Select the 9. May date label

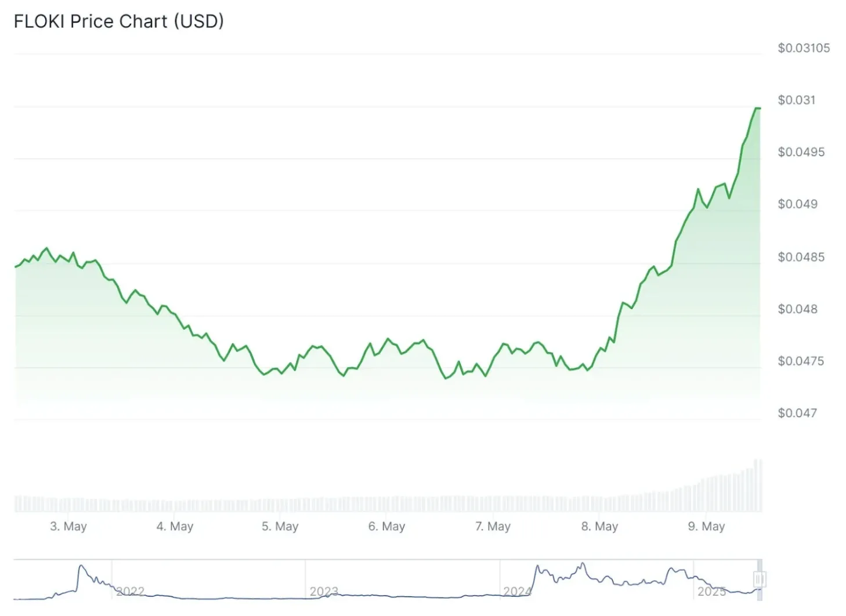click(706, 527)
